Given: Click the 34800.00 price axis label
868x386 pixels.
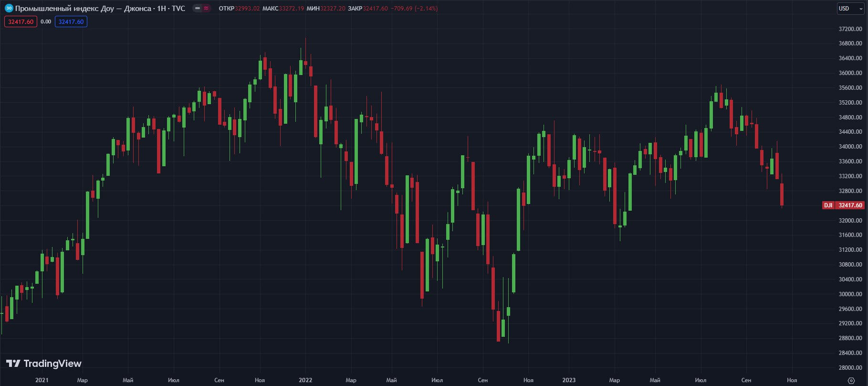Looking at the screenshot, I should coord(850,118).
